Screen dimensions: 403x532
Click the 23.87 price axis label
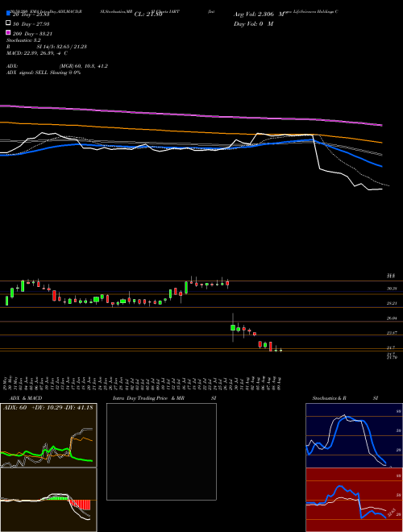tap(392, 333)
